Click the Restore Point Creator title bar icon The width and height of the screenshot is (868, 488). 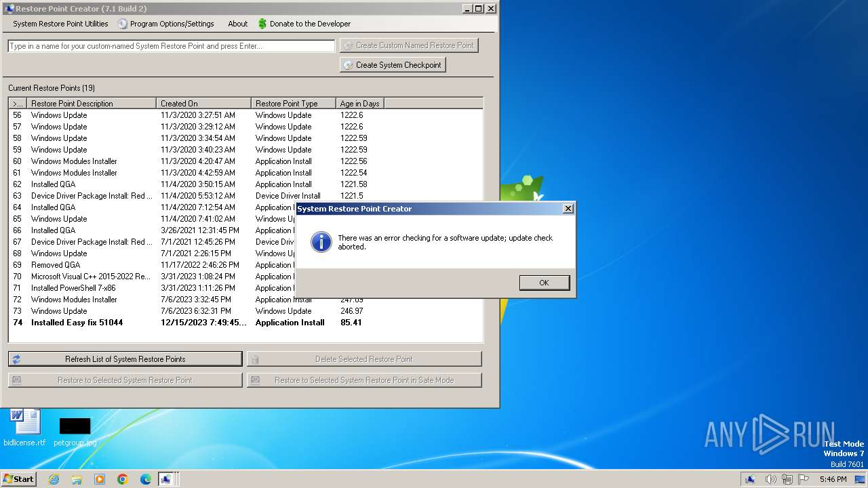point(9,9)
